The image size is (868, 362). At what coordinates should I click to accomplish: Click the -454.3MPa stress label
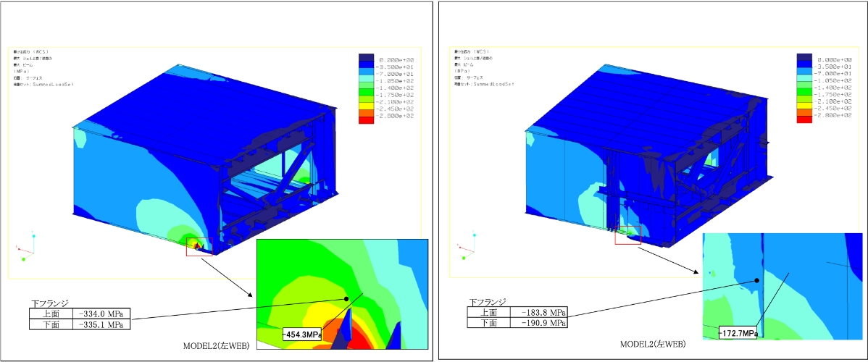pos(302,335)
